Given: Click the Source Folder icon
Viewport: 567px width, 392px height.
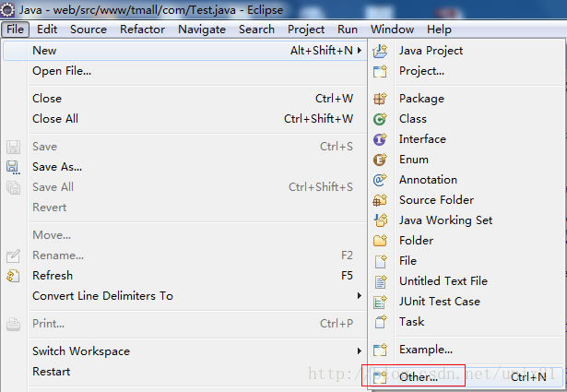Looking at the screenshot, I should click(x=380, y=200).
